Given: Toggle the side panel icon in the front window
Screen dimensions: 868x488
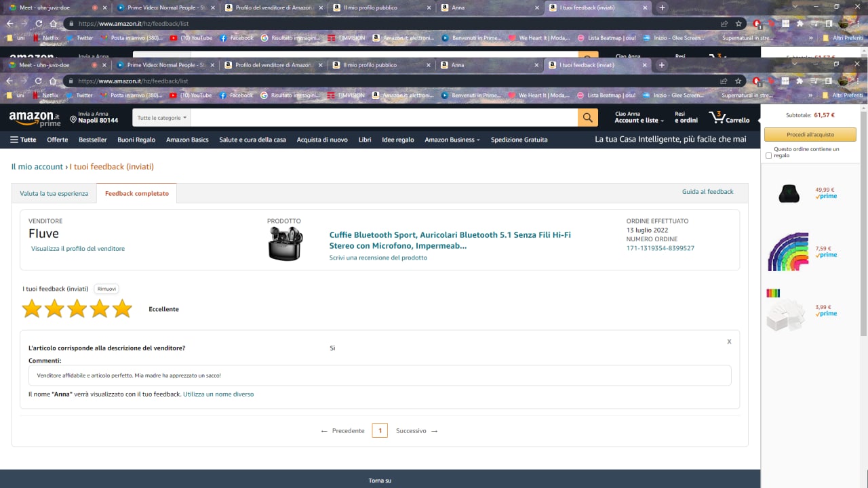Looking at the screenshot, I should click(x=828, y=81).
